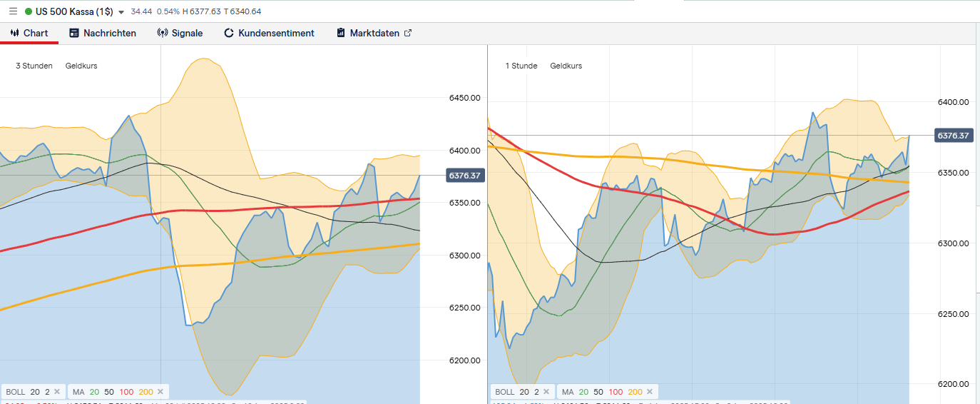The height and width of the screenshot is (404, 980).
Task: Click the 6376.37 price label in left chart
Action: coord(466,176)
